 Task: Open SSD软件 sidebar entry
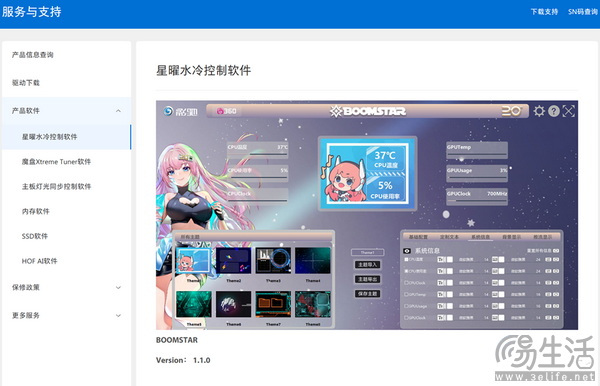(x=35, y=236)
